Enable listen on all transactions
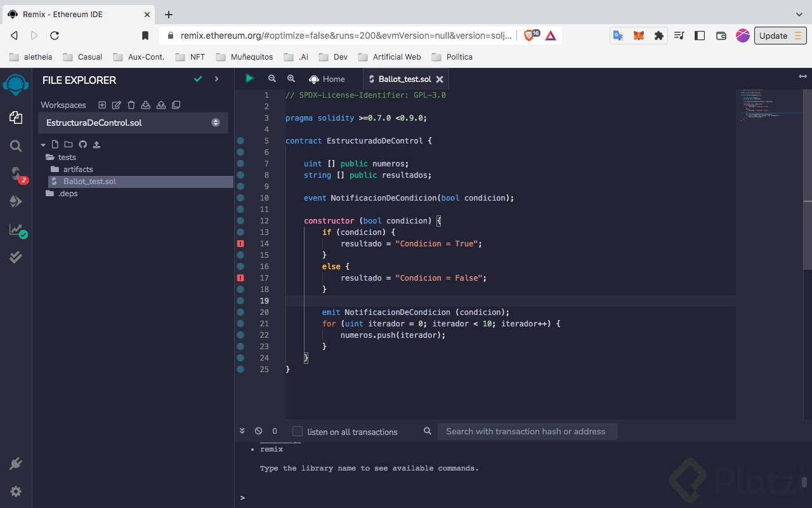The height and width of the screenshot is (508, 812). (298, 431)
